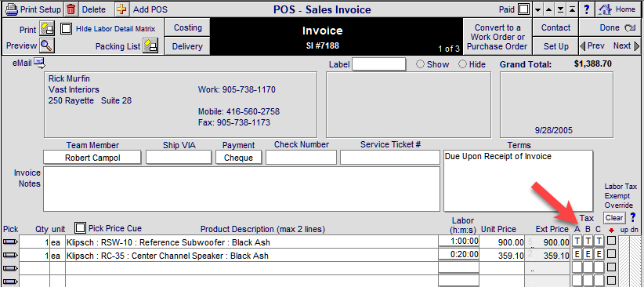Click the Print invoice icon
This screenshot has height=287, width=644.
(x=47, y=29)
